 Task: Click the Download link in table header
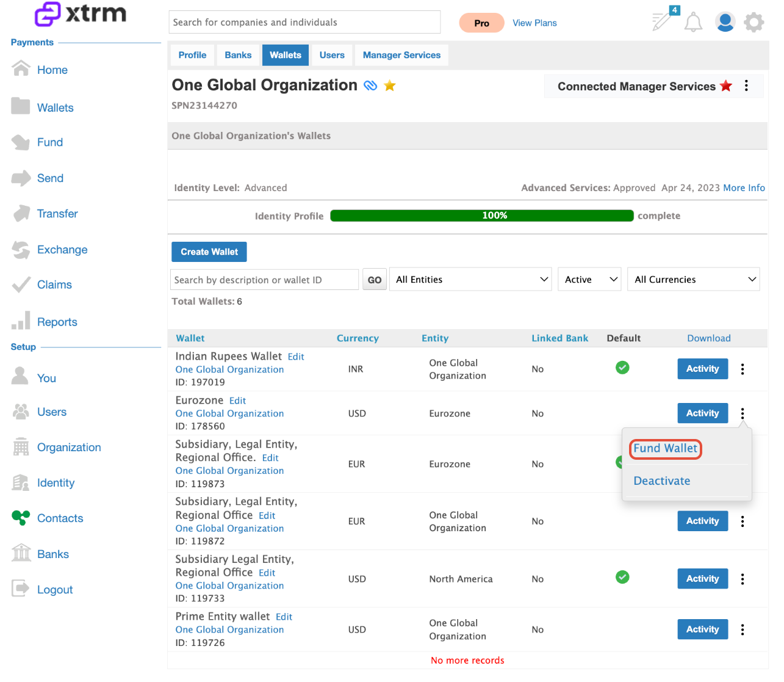pos(709,338)
